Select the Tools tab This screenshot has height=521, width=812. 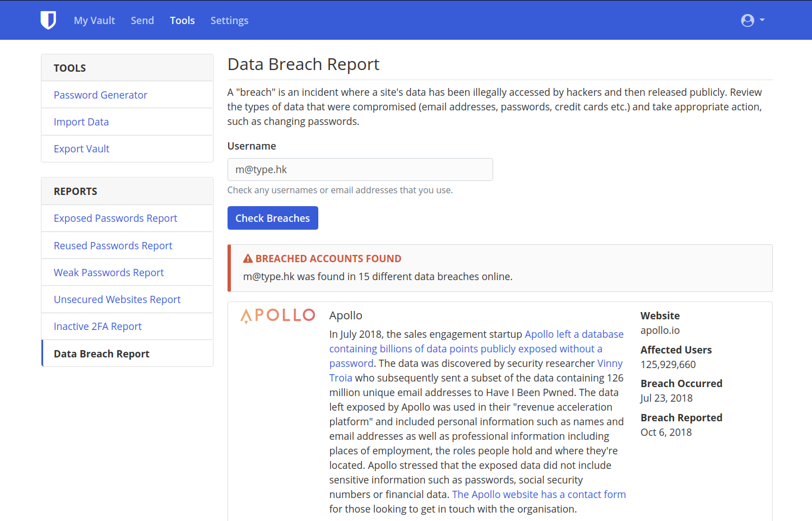(182, 20)
